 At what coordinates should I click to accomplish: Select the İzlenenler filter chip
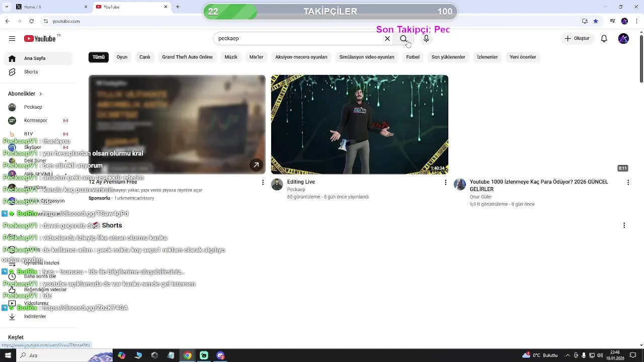pos(488,57)
